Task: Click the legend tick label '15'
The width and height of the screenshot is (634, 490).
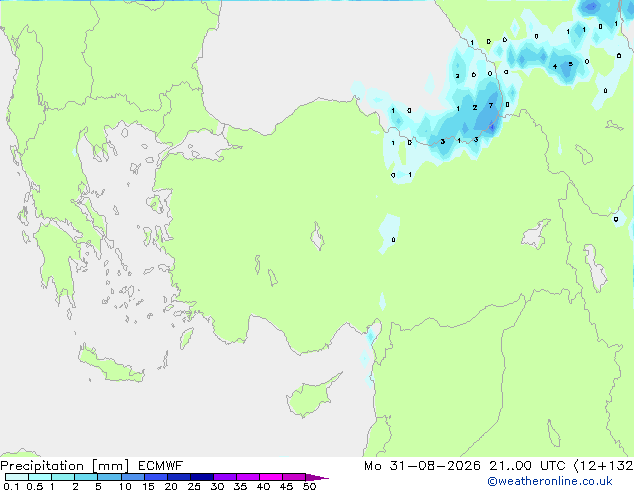Action: (x=148, y=486)
